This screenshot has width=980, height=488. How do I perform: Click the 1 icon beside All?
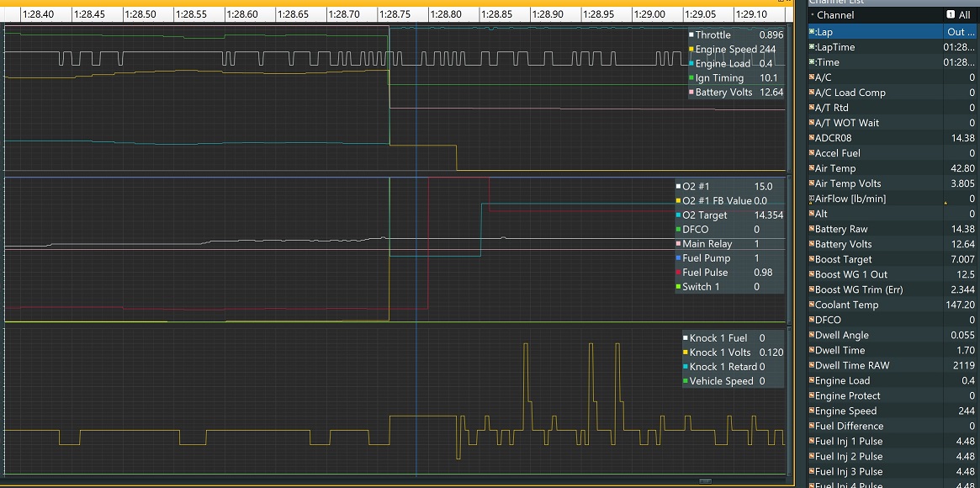click(x=951, y=15)
